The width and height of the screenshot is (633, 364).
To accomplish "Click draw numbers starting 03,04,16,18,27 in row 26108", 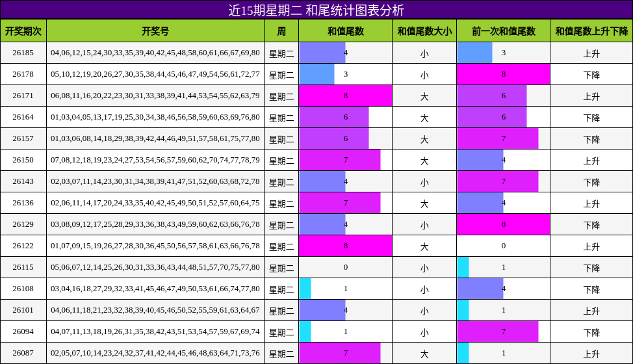I will click(x=155, y=289).
